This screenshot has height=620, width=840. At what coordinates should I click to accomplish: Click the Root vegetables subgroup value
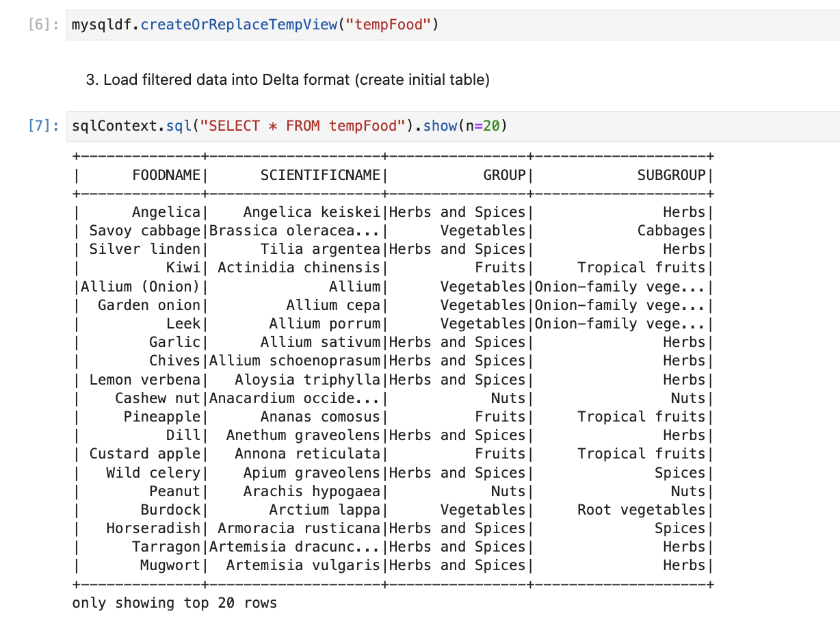(640, 510)
